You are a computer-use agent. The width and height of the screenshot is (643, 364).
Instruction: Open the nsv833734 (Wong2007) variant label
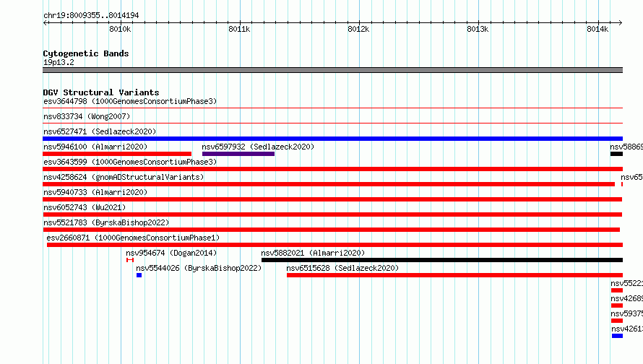pyautogui.click(x=87, y=116)
